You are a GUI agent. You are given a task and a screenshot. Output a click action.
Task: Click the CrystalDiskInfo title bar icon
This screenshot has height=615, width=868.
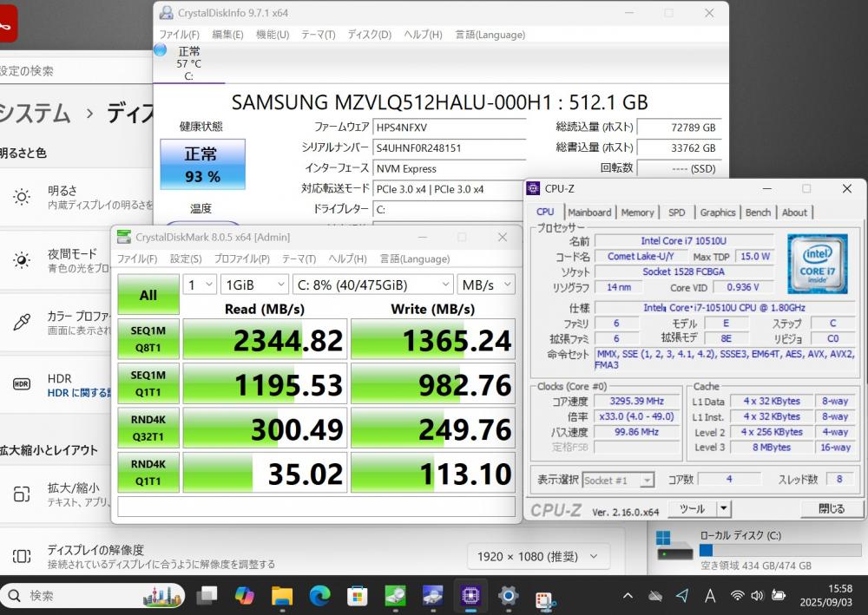click(166, 13)
